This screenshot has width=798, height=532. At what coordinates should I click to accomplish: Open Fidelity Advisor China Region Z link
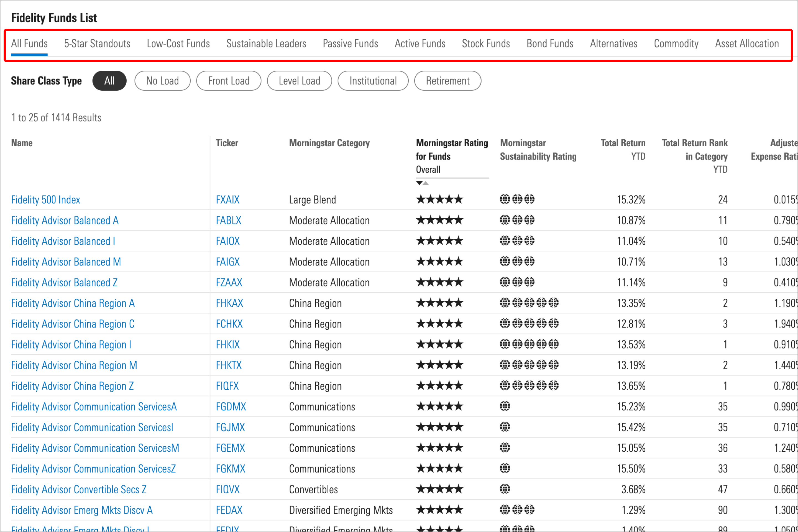tap(72, 386)
